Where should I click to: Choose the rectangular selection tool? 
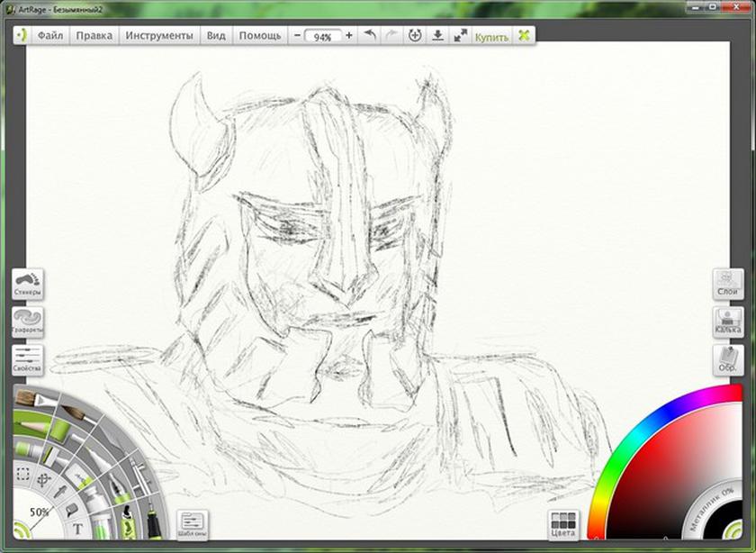(22, 475)
